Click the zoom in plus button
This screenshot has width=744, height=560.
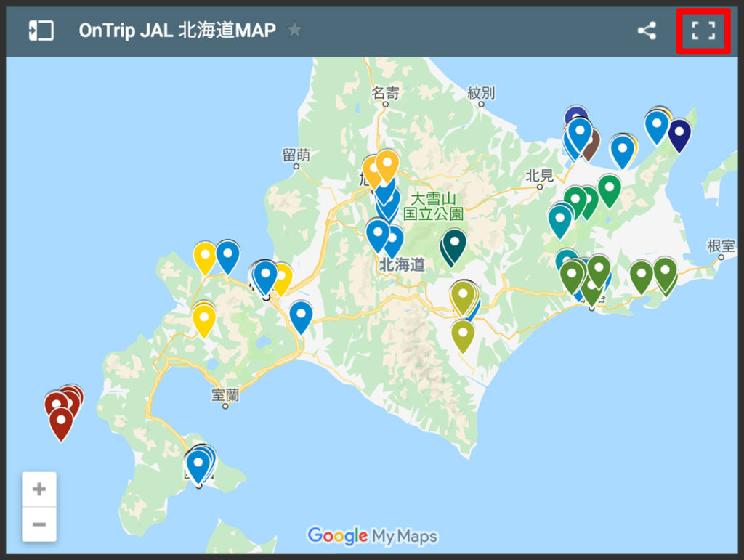(39, 489)
